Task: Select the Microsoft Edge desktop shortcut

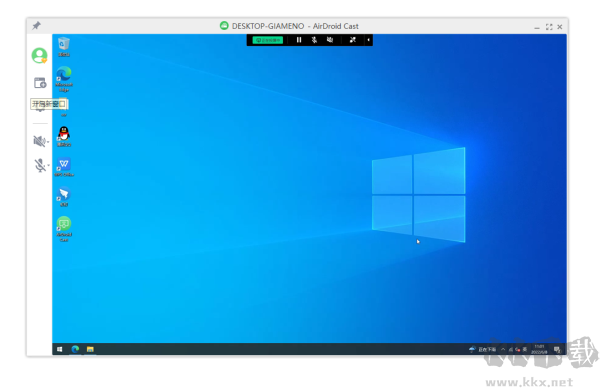Action: (x=64, y=79)
